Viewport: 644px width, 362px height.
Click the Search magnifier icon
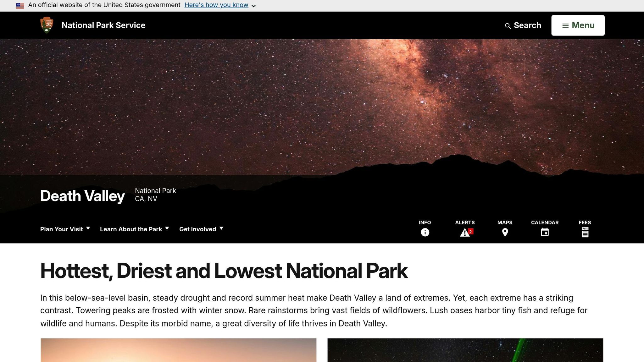[508, 26]
